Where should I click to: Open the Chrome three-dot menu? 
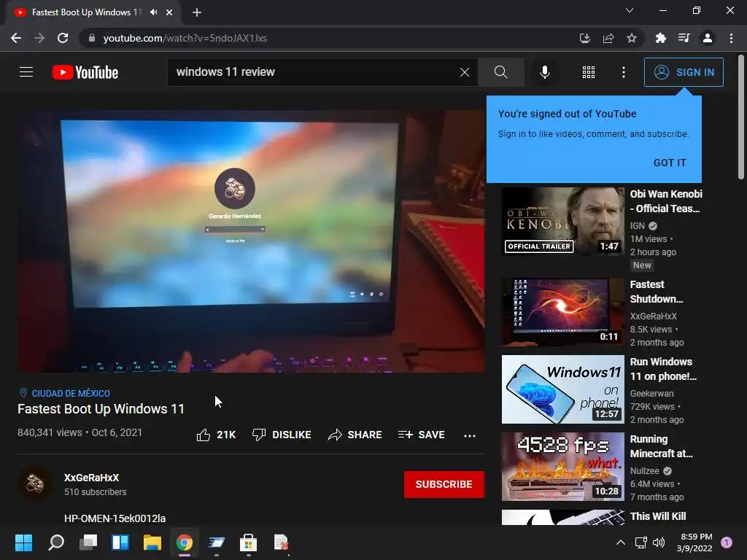(x=731, y=38)
